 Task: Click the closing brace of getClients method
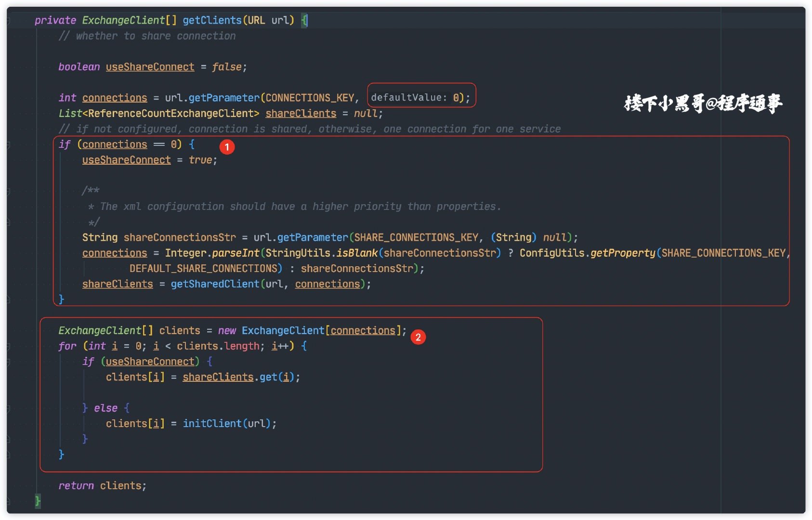(x=38, y=501)
